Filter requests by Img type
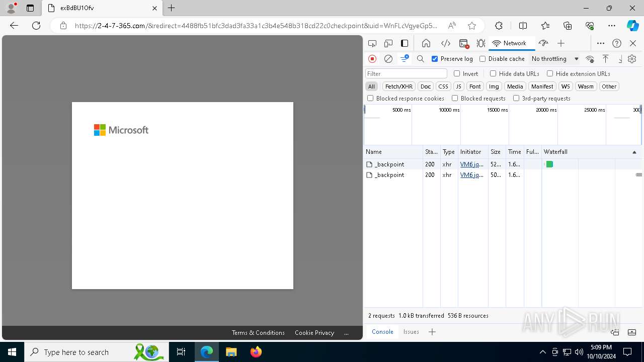The width and height of the screenshot is (644, 362). (494, 86)
